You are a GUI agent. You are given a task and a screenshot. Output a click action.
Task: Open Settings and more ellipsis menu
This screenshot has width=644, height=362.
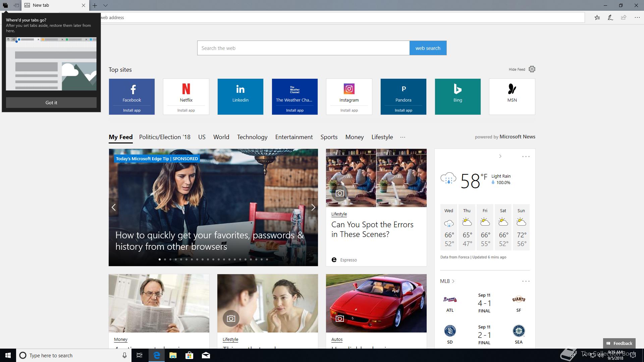coord(637,17)
